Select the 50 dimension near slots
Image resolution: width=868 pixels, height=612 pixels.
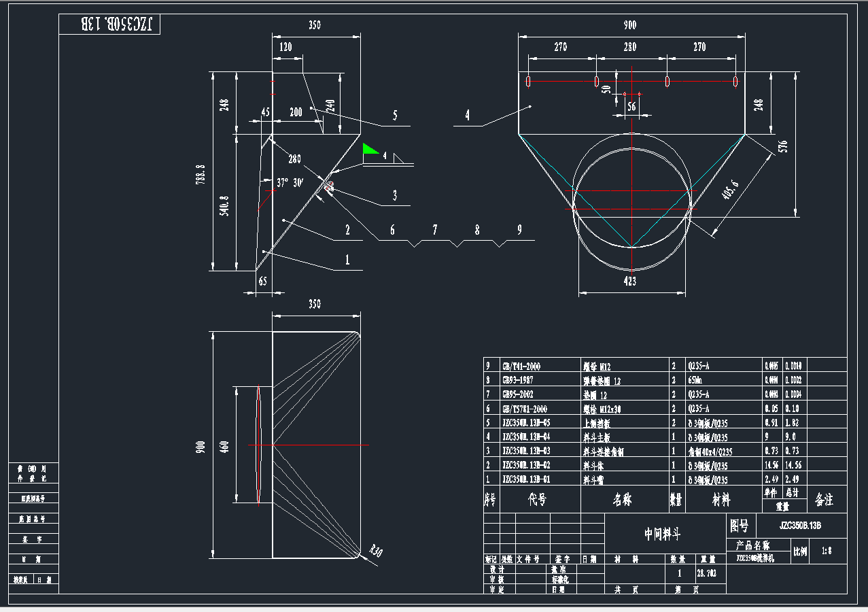pyautogui.click(x=608, y=89)
